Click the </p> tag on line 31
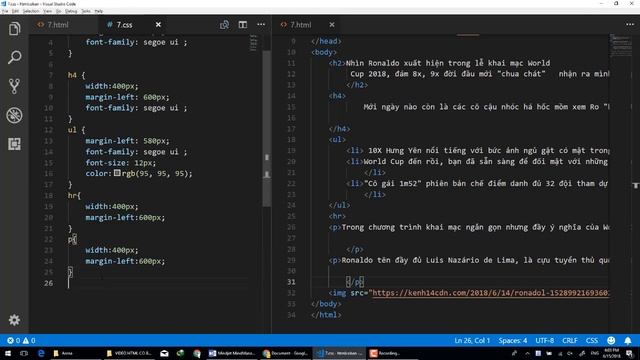The width and height of the screenshot is (640, 360). pyautogui.click(x=355, y=282)
